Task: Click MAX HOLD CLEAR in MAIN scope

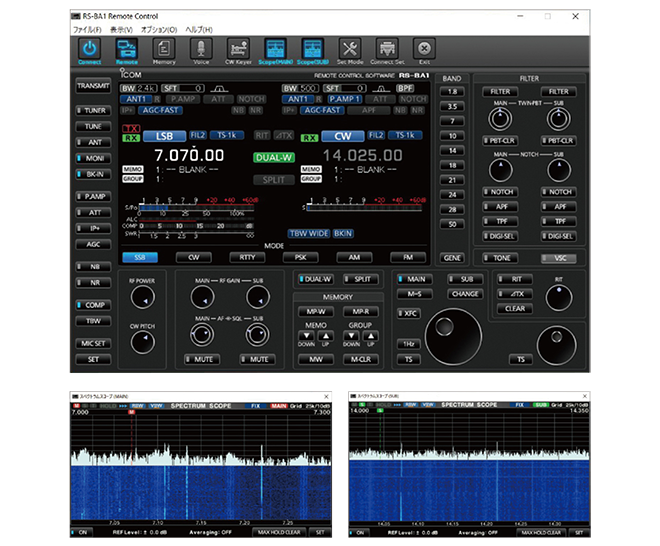Action: tap(279, 533)
